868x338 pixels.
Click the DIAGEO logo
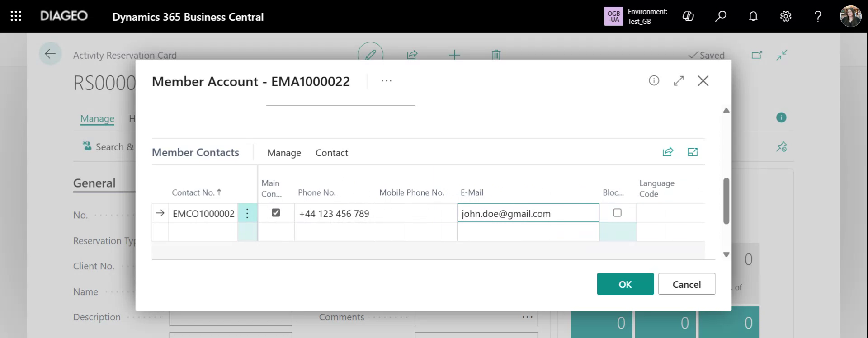click(x=64, y=16)
